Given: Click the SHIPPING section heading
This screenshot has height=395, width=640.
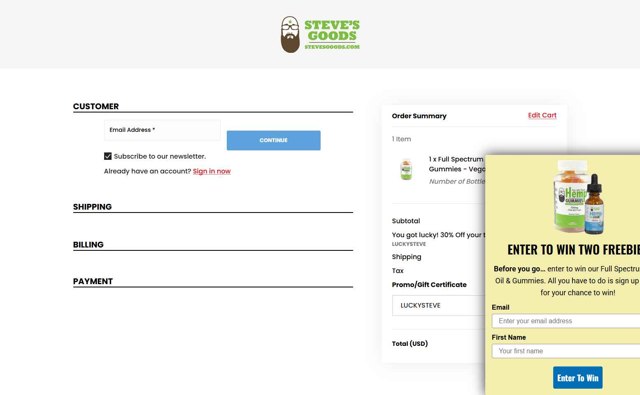Looking at the screenshot, I should tap(92, 207).
